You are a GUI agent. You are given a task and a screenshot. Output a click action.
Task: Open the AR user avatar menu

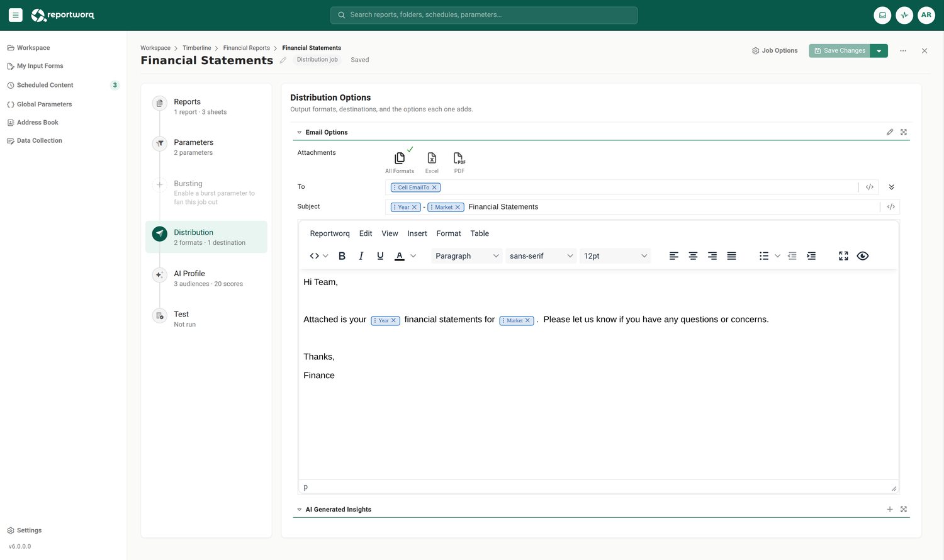pos(926,15)
